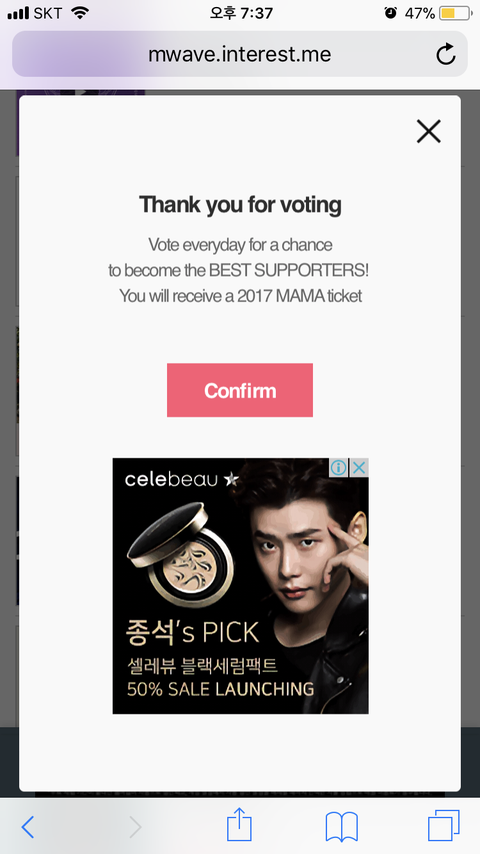Screen dimensions: 480x854
Task: Tap the mwave.interest.me address bar
Action: coord(240,54)
